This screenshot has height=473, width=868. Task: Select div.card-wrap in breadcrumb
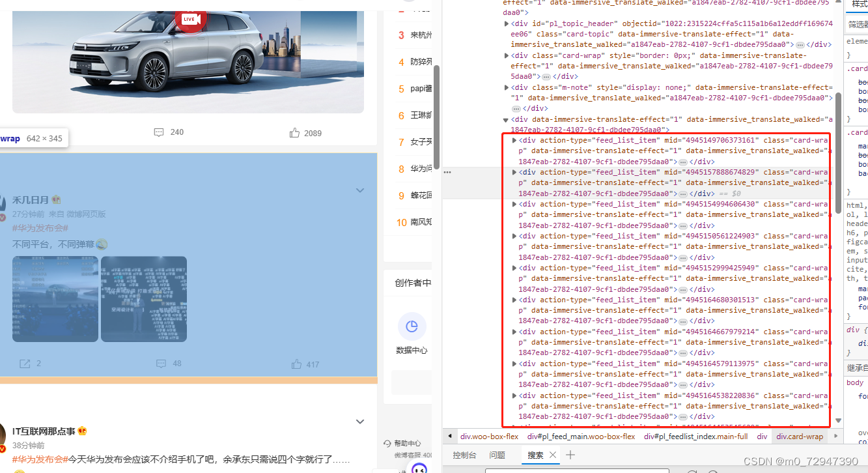point(800,437)
